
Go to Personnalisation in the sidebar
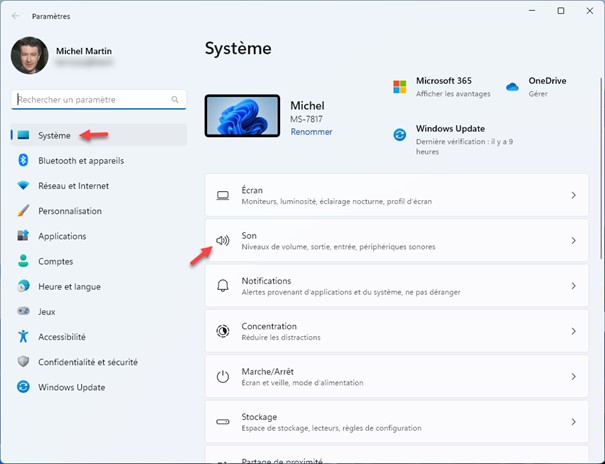click(70, 211)
